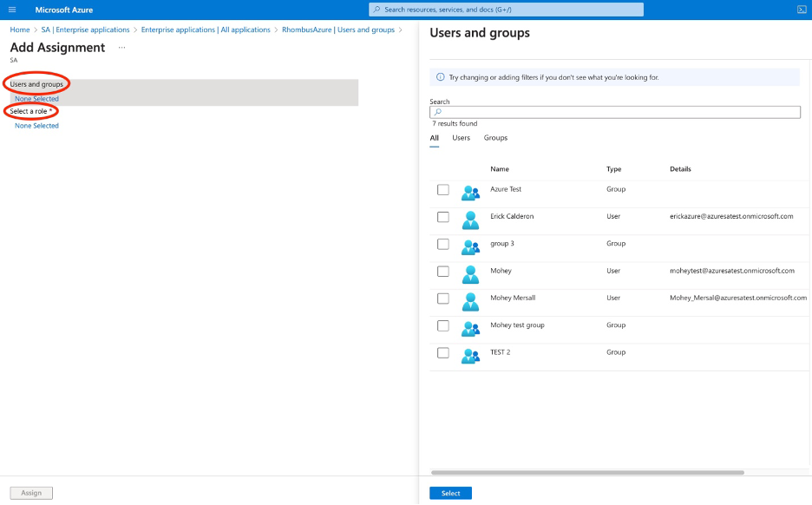Click the name Mohey Mersall
The image size is (812, 505).
(x=513, y=298)
